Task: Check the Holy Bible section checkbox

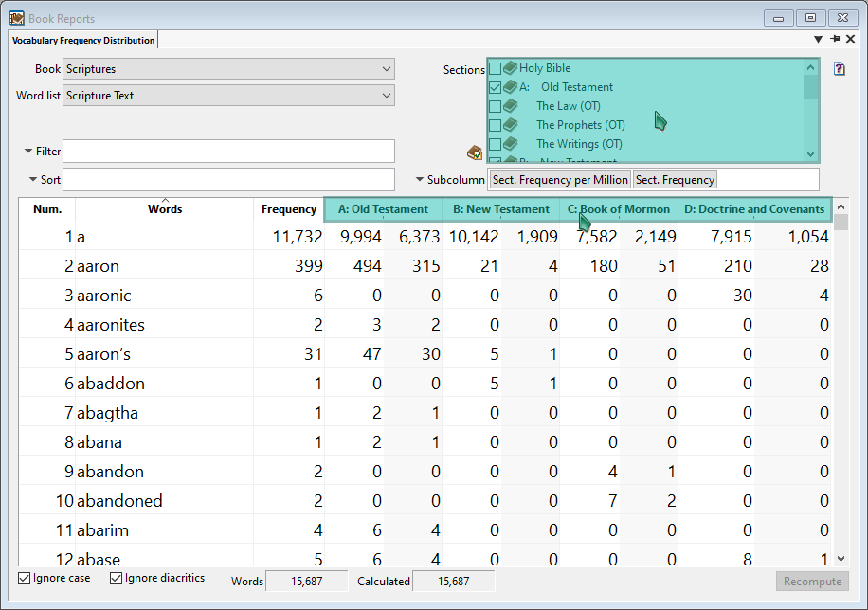Action: [x=496, y=68]
